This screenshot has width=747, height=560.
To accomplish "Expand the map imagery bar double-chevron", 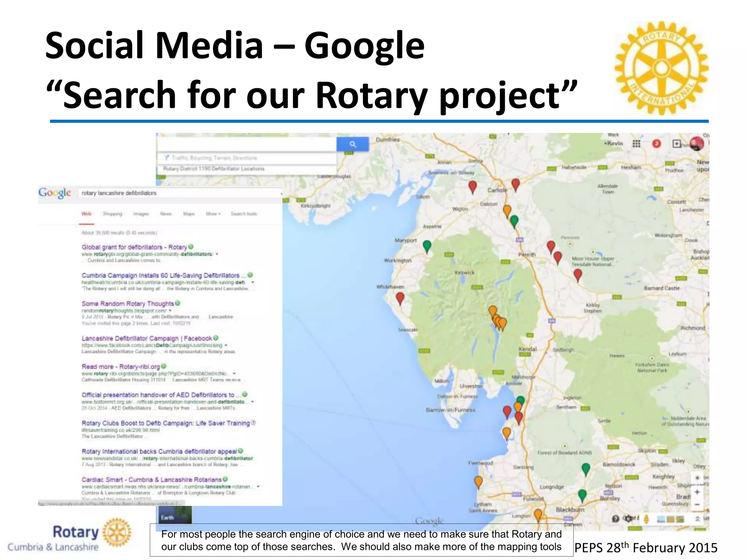I will (697, 519).
